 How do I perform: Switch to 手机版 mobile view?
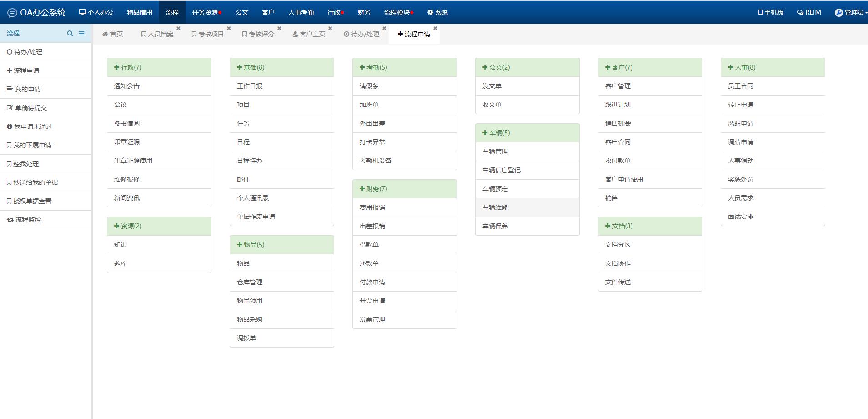pyautogui.click(x=771, y=12)
